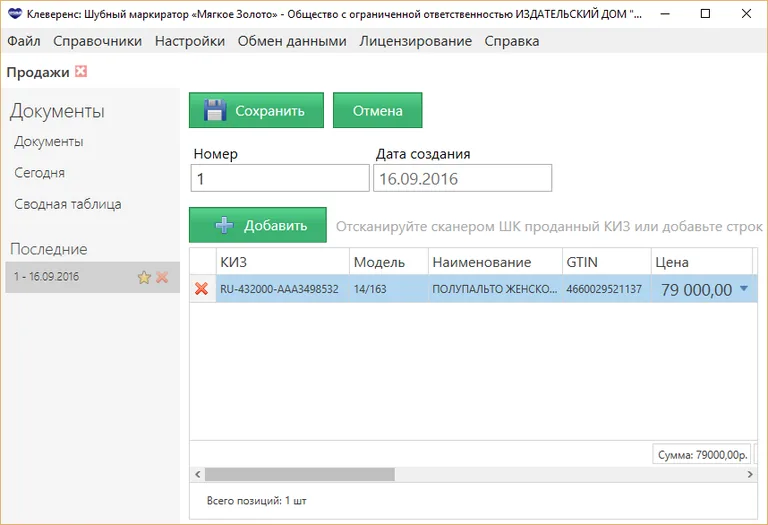Open the Лицензирование menu
The image size is (768, 525).
[x=415, y=41]
